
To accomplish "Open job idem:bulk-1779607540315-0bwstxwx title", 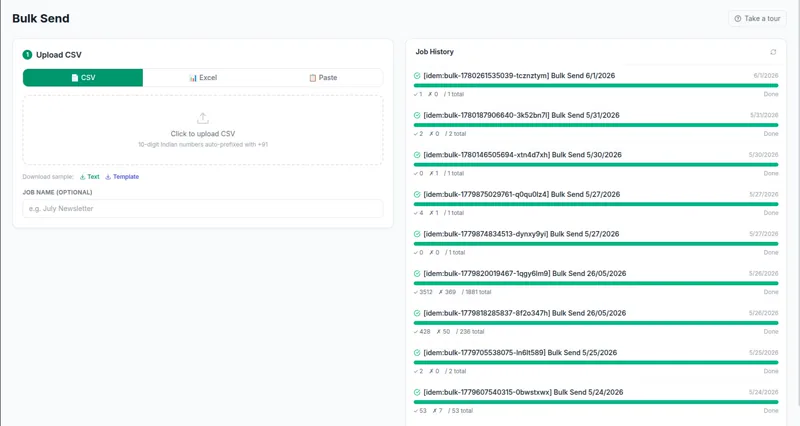I will coord(523,392).
